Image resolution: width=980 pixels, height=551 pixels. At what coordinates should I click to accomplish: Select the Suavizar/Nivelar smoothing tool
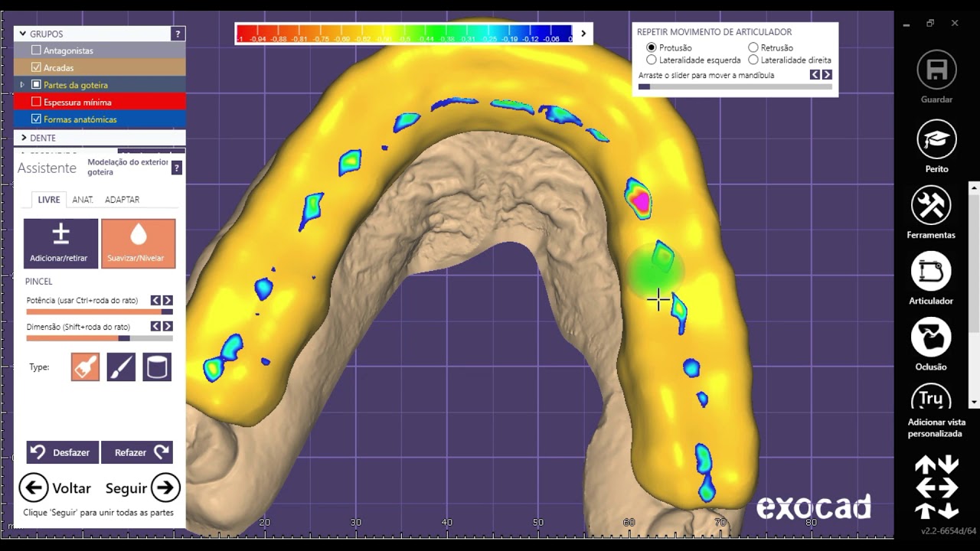(139, 243)
